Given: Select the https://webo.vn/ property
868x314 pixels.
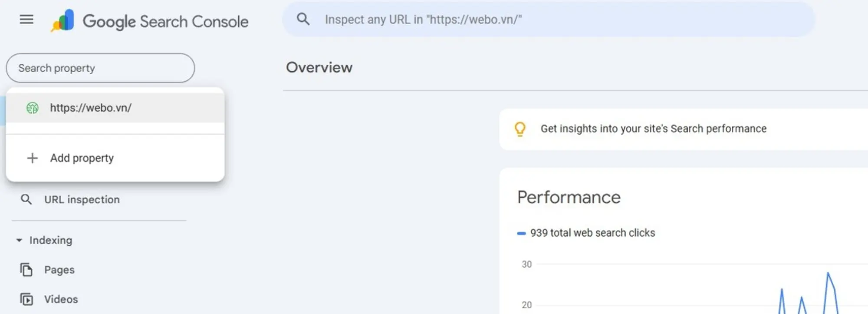Looking at the screenshot, I should [115, 108].
